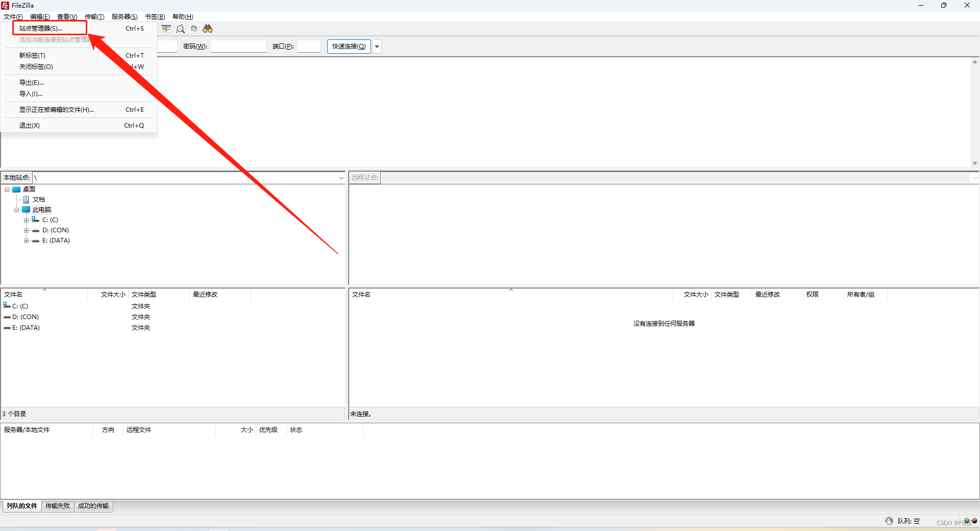Select 桌面 in the local tree
The image size is (980, 531).
pos(29,189)
